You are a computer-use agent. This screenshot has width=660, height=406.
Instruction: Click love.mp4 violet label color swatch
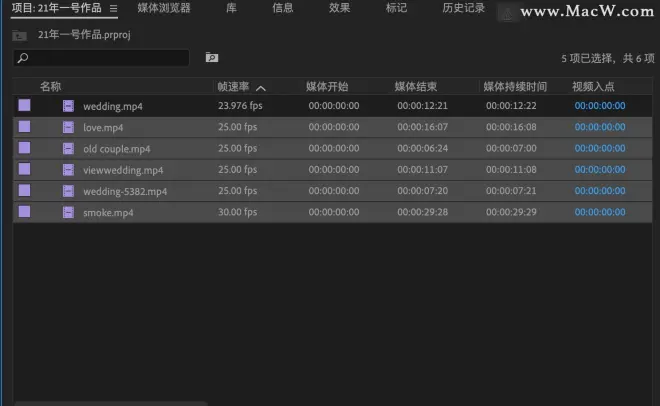(x=24, y=127)
